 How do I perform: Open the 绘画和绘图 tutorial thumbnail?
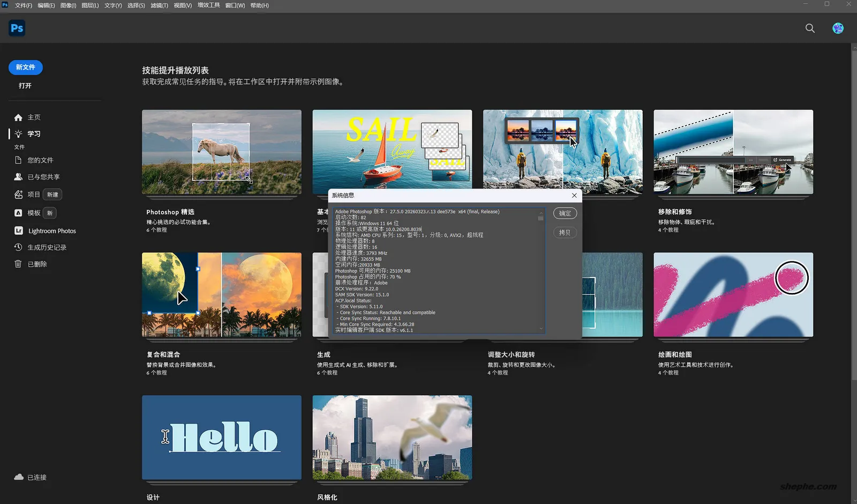(x=733, y=295)
